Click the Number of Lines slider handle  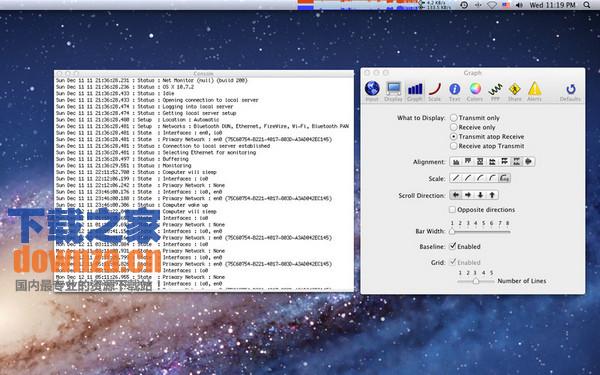pos(476,281)
